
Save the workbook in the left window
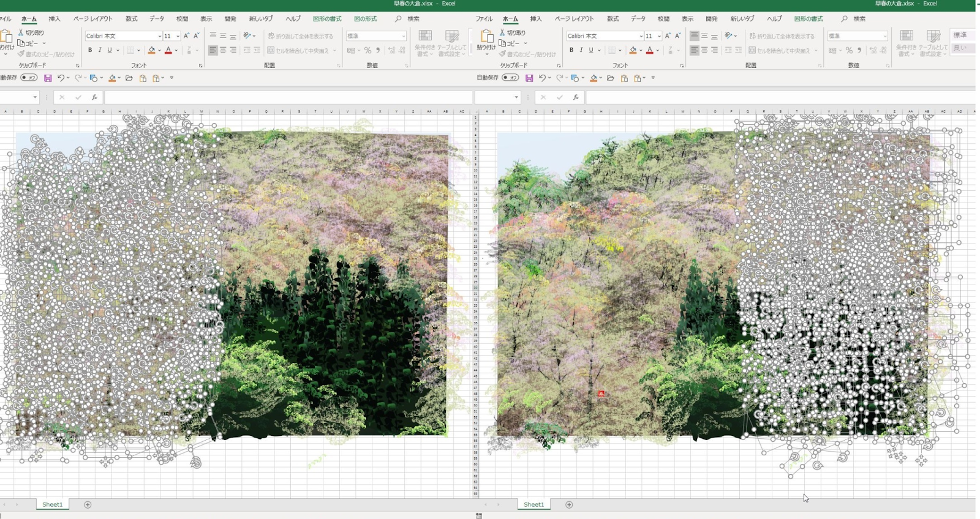click(48, 78)
